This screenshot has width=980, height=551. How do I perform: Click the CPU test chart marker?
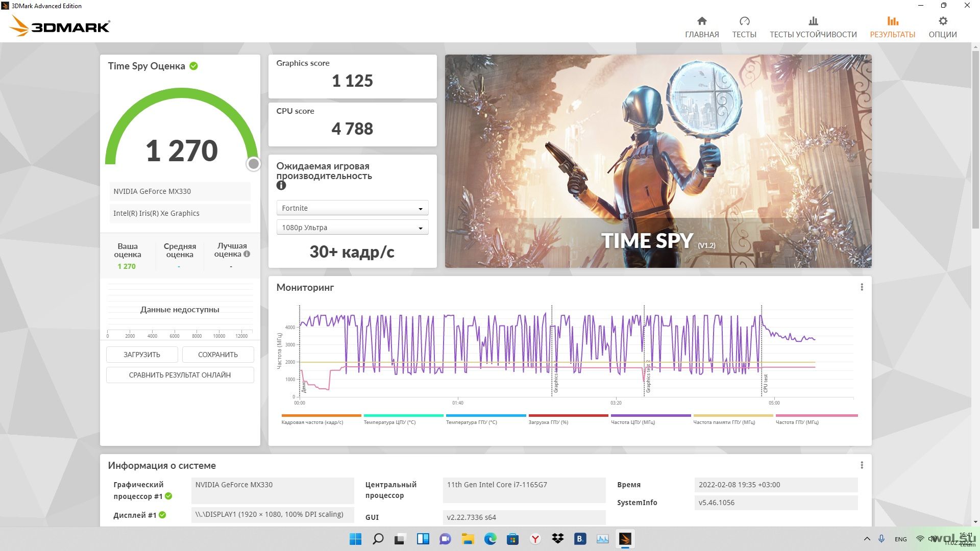tap(765, 383)
